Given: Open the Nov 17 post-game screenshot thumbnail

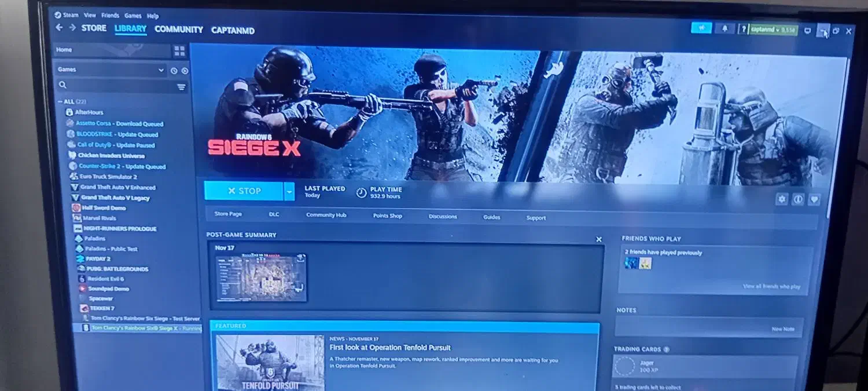Looking at the screenshot, I should [261, 277].
